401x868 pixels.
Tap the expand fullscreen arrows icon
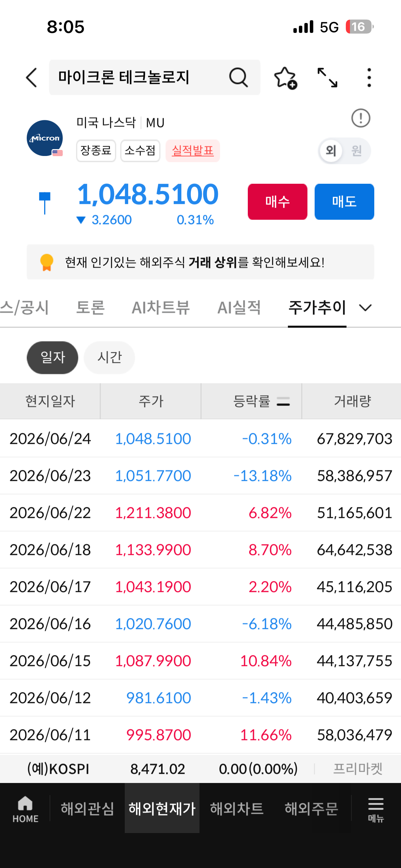point(327,77)
